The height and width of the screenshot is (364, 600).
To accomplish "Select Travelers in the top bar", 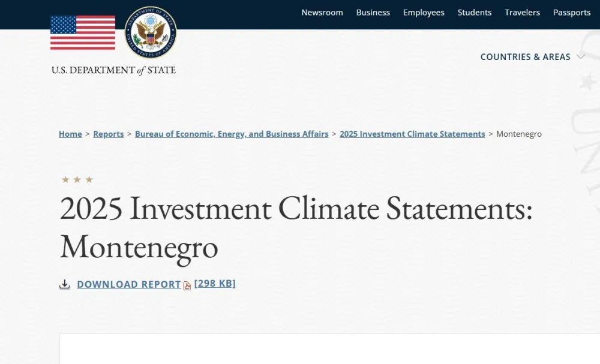I will (522, 13).
